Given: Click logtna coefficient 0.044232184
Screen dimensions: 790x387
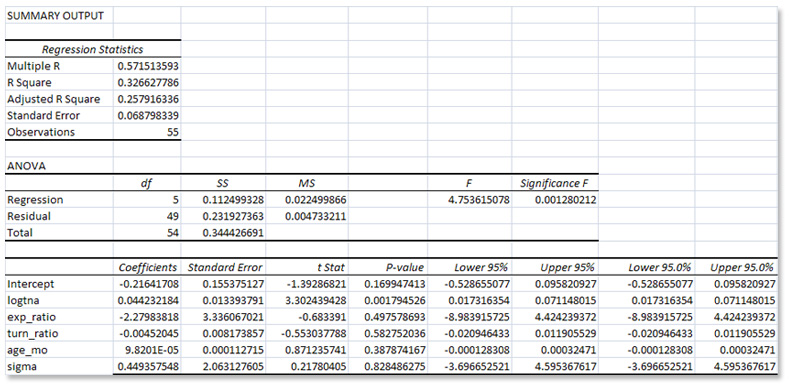Looking at the screenshot, I should click(x=147, y=301).
